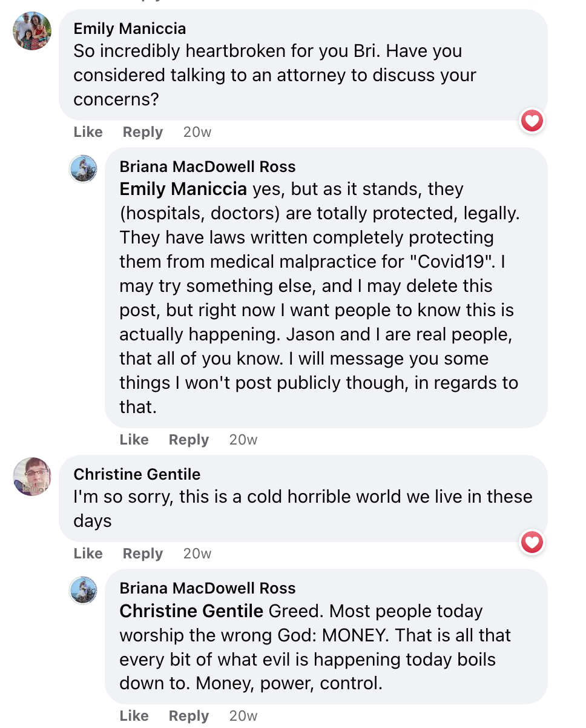
Task: Open Briana MacDowell Ross name on first reply
Action: pyautogui.click(x=208, y=167)
